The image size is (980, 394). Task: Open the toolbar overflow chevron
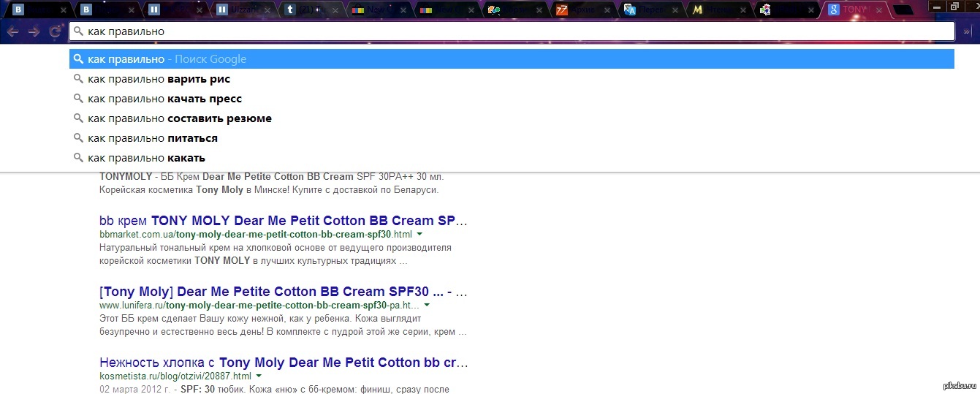pyautogui.click(x=968, y=31)
